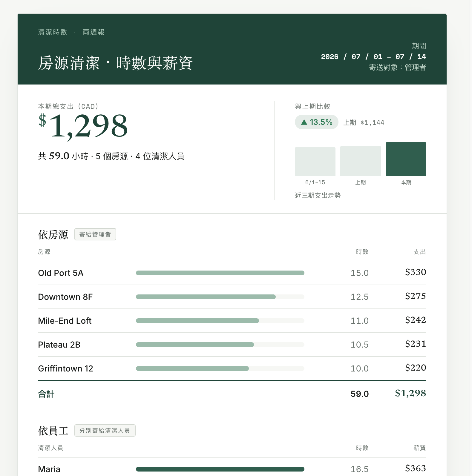Click the 薪資 column header
The image size is (472, 476).
tap(420, 448)
